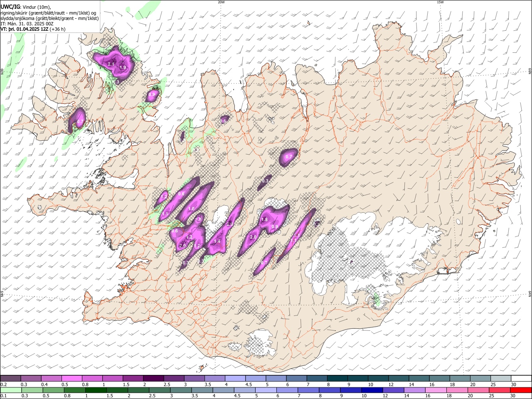Click the 0.2 label on the snow legend
Image resolution: width=532 pixels, height=399 pixels.
pyautogui.click(x=3, y=384)
